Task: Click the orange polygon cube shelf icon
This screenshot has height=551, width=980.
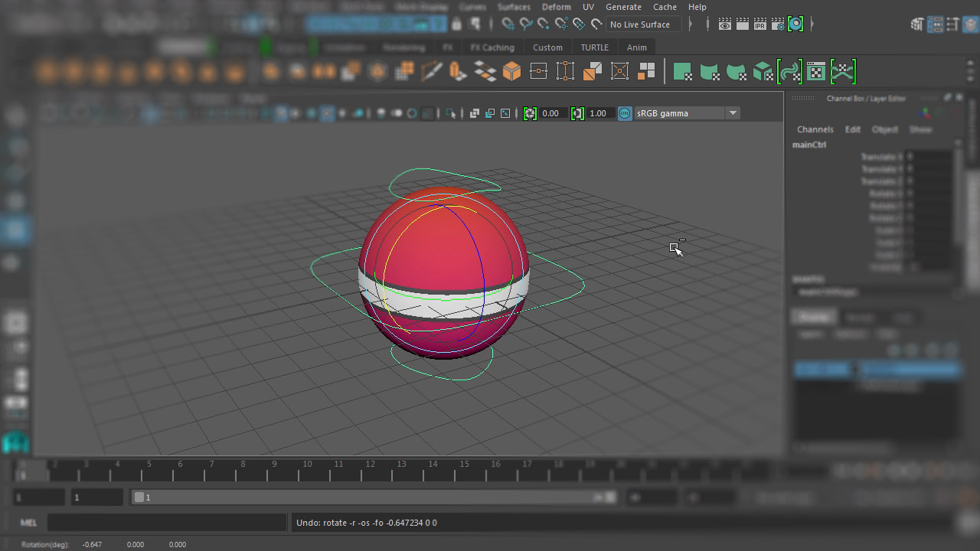Action: tap(511, 72)
